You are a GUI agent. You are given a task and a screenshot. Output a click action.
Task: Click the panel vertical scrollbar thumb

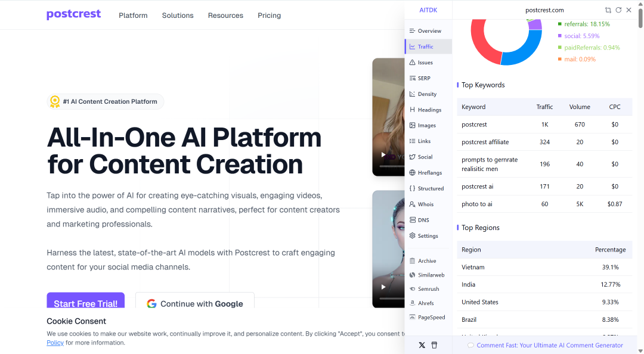click(640, 17)
